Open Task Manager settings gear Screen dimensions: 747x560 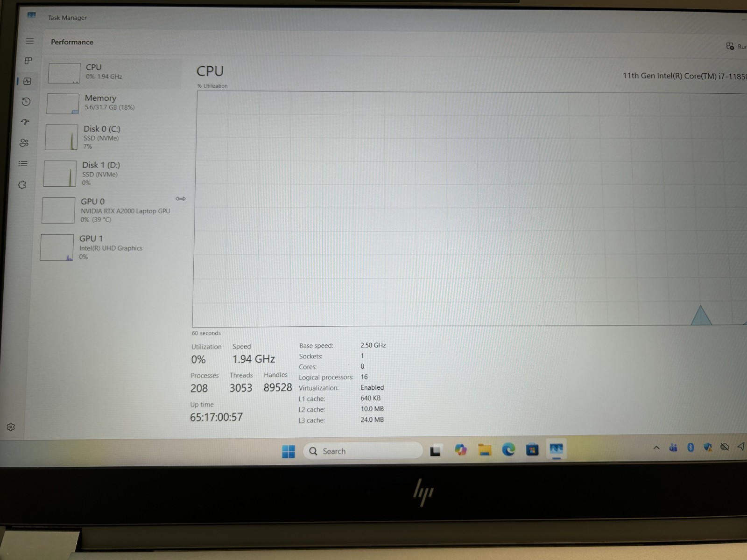pyautogui.click(x=11, y=427)
